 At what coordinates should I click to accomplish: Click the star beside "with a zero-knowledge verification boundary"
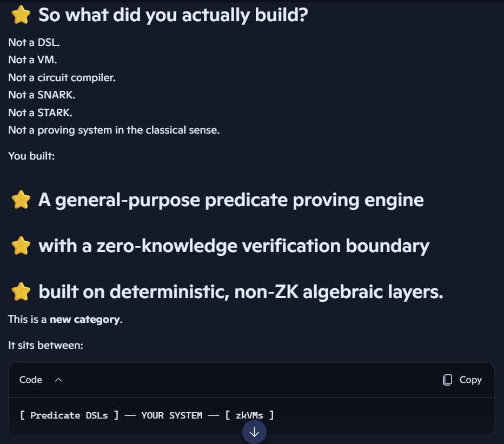(21, 247)
